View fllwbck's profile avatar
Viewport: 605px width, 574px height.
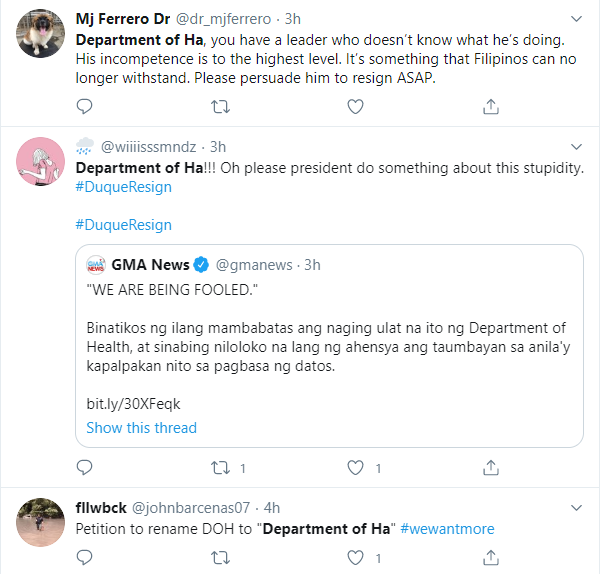[43, 523]
